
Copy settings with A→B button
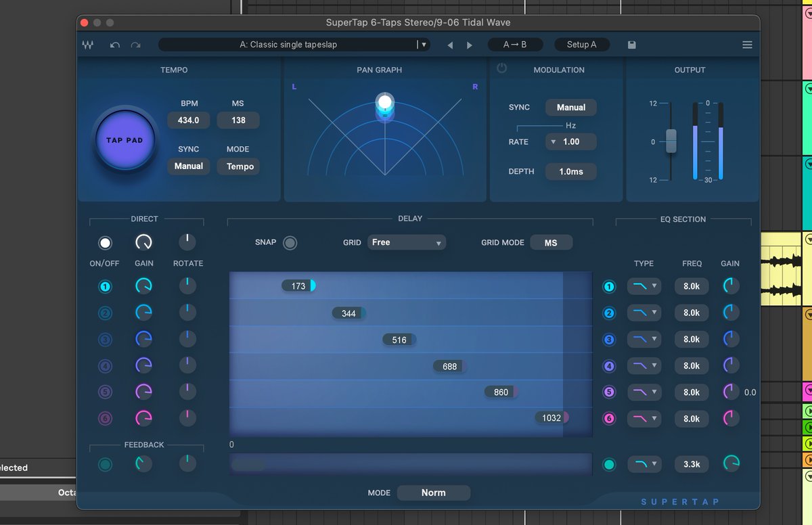pyautogui.click(x=515, y=45)
